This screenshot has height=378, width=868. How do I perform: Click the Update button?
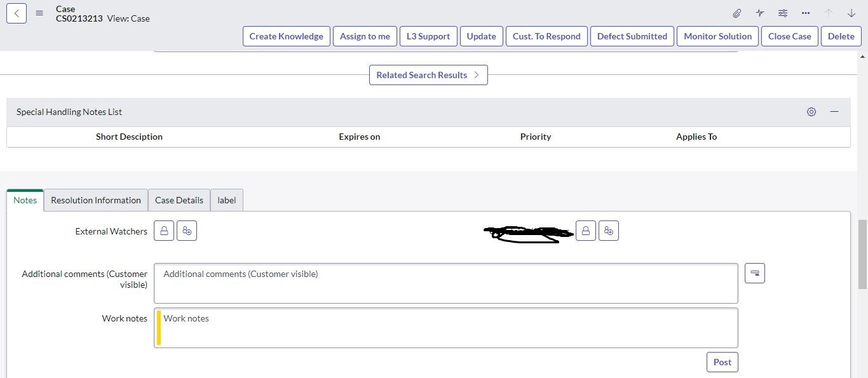pos(482,36)
